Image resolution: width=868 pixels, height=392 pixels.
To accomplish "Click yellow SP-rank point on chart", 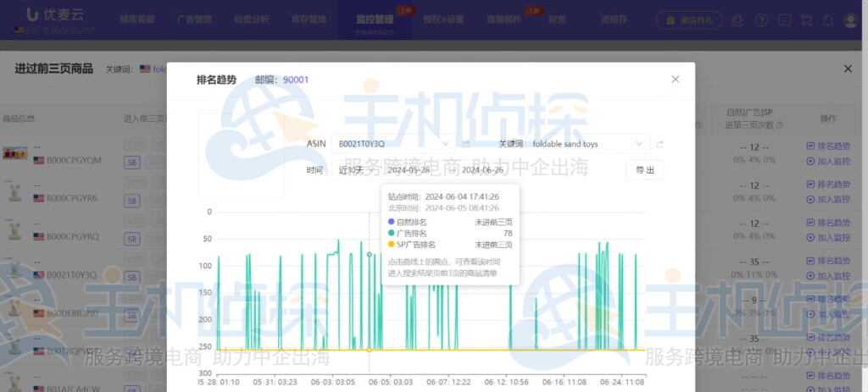I will pos(370,350).
